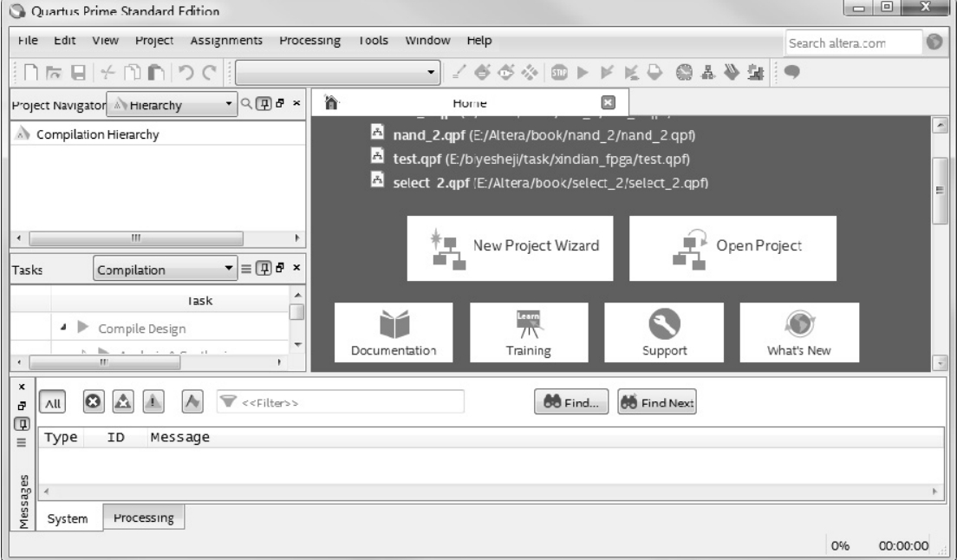Screen dimensions: 957x560
Task: Click the Paste clipboard toolbar icon
Action: [x=156, y=73]
